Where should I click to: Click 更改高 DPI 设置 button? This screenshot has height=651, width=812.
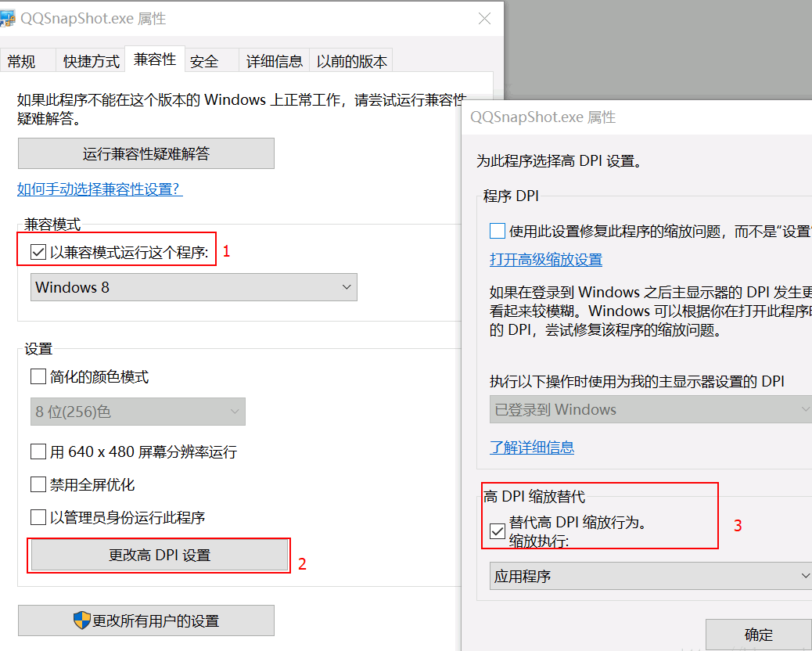(160, 556)
